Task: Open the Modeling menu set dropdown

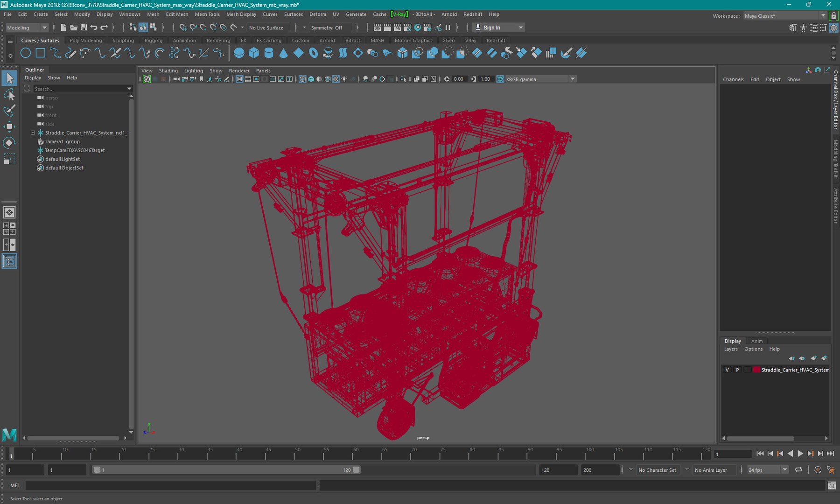Action: point(27,28)
